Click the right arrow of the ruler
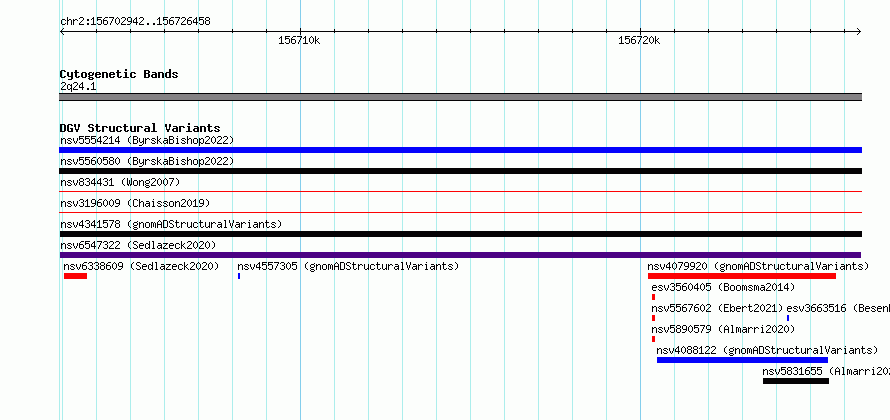Screen dimensions: 890x420 [x=859, y=32]
